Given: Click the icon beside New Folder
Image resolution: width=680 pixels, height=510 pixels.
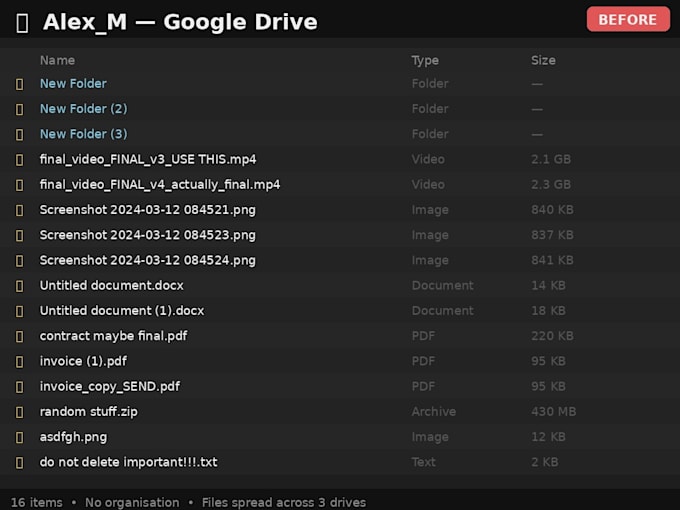Looking at the screenshot, I should [20, 84].
